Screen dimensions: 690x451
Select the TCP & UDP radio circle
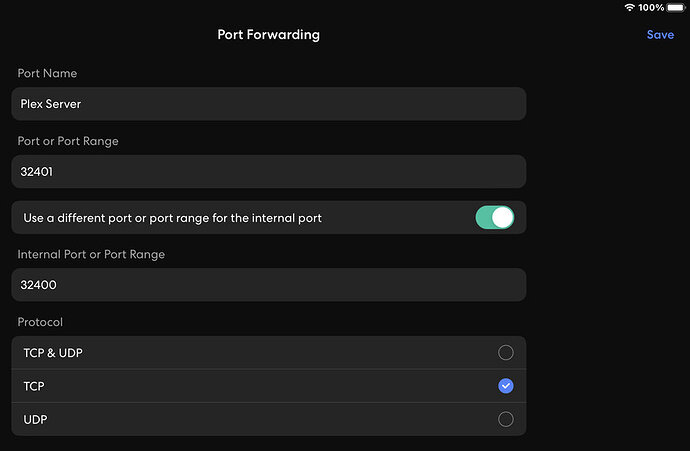tap(506, 352)
